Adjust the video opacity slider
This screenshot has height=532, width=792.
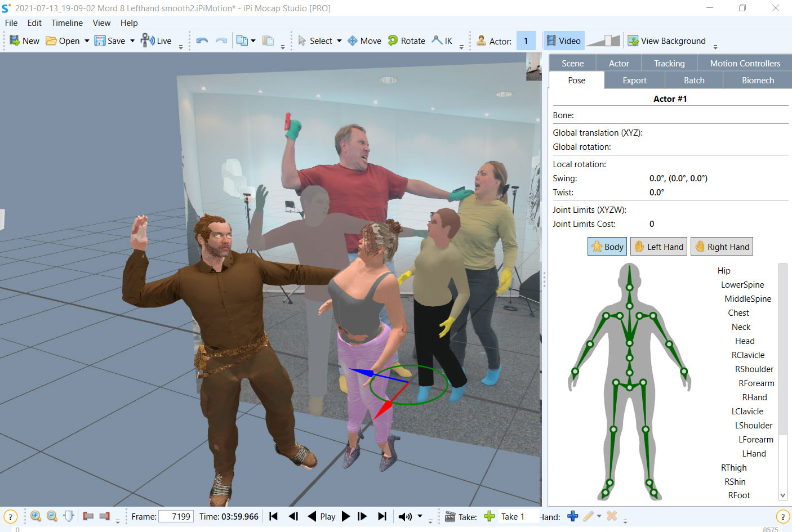(603, 41)
